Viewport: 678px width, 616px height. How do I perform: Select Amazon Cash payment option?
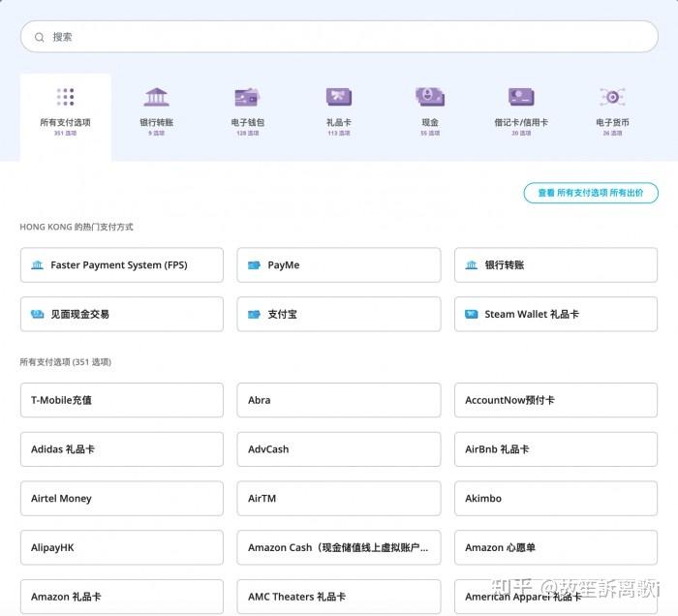(339, 547)
